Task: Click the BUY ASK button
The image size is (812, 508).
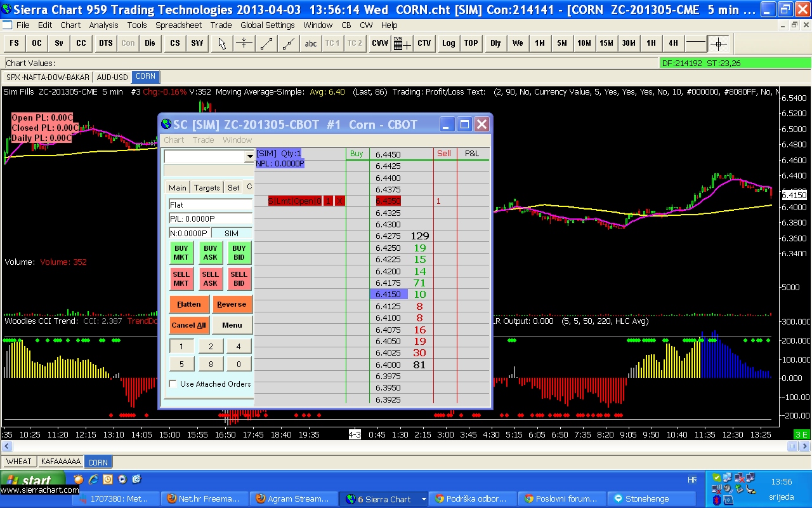Action: [x=211, y=253]
